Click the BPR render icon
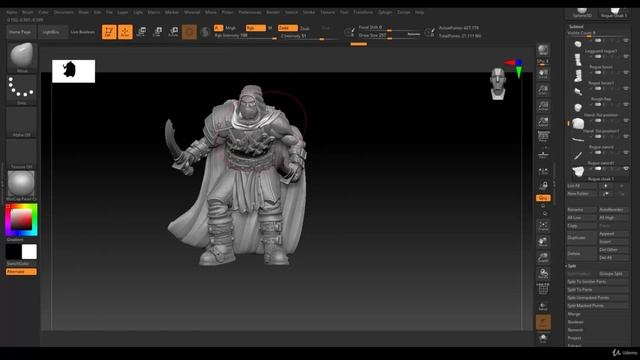The width and height of the screenshot is (640, 360). click(x=543, y=51)
